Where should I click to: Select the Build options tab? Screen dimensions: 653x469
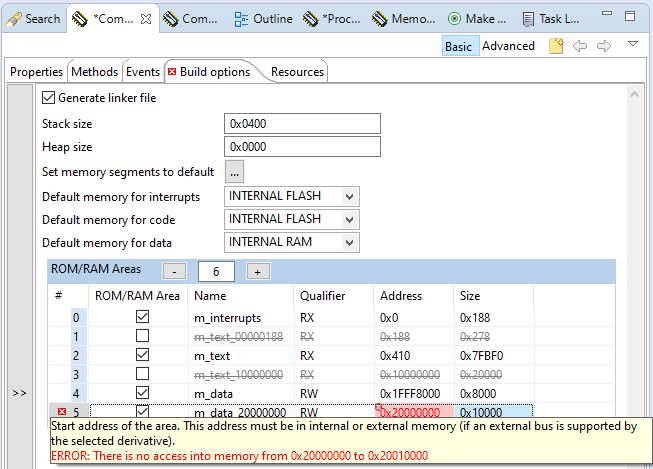pyautogui.click(x=215, y=72)
